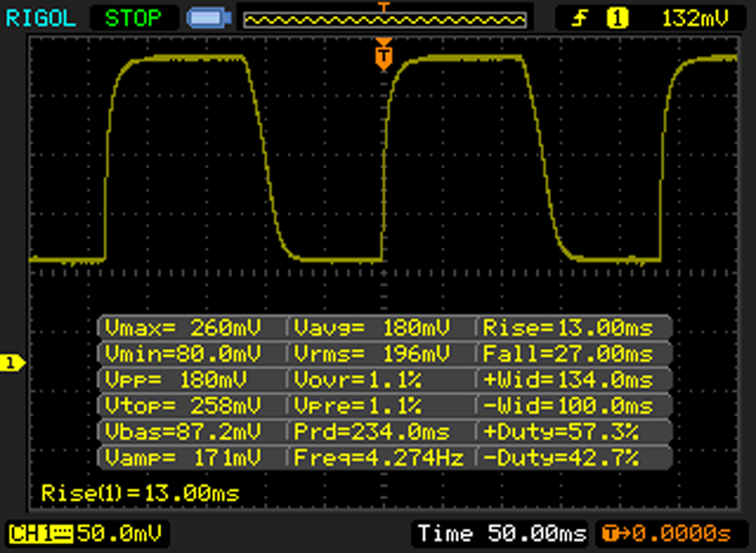Click the trigger source channel 1 badge
This screenshot has height=553, width=756.
[x=617, y=18]
